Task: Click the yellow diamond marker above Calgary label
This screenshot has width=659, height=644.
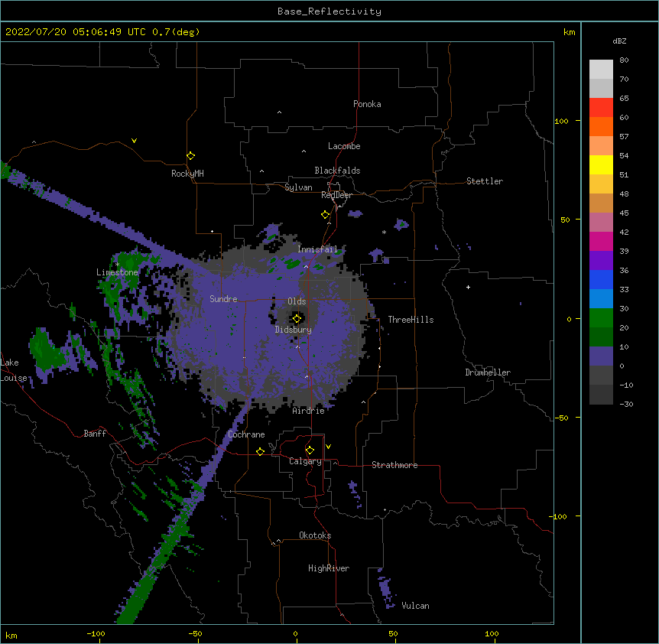Action: coord(310,450)
